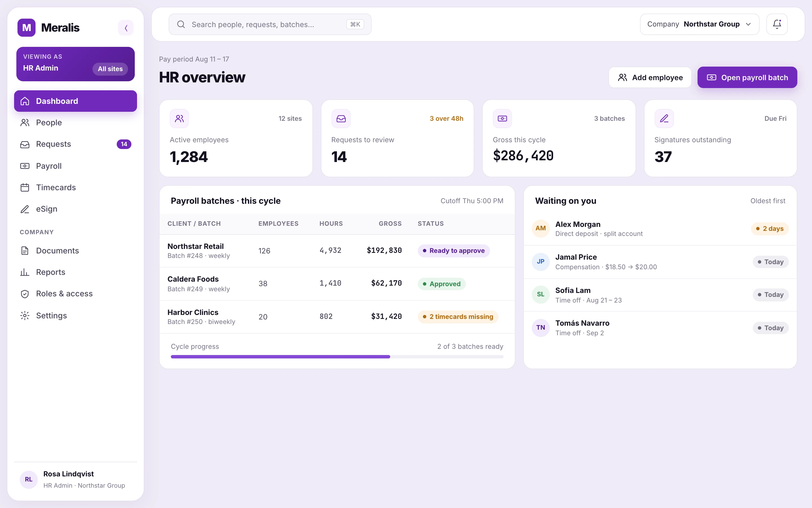Image resolution: width=812 pixels, height=508 pixels.
Task: Open Reports under Company
Action: [76, 272]
